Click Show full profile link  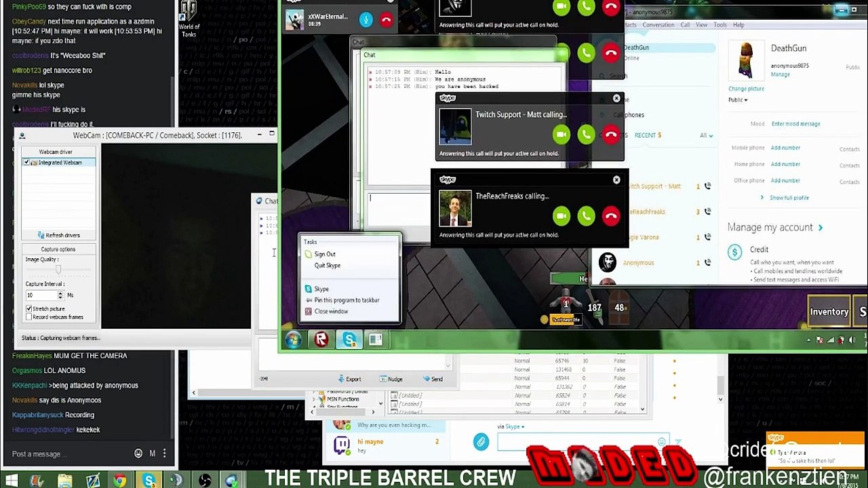coord(789,198)
